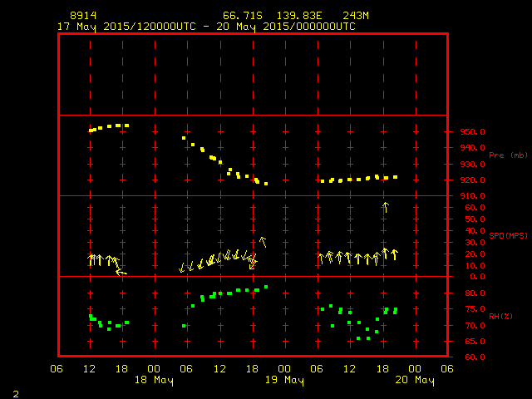Select the latitude 66.71S text
Screen dimensions: 532x399
pos(241,16)
